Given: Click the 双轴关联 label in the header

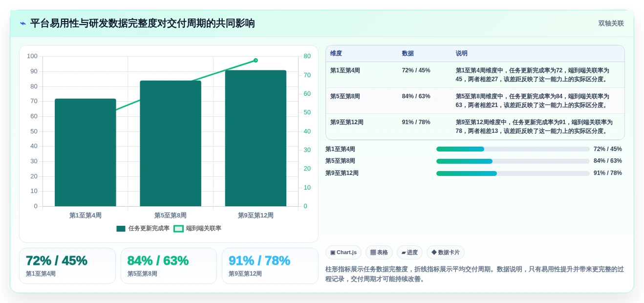Looking at the screenshot, I should (611, 23).
